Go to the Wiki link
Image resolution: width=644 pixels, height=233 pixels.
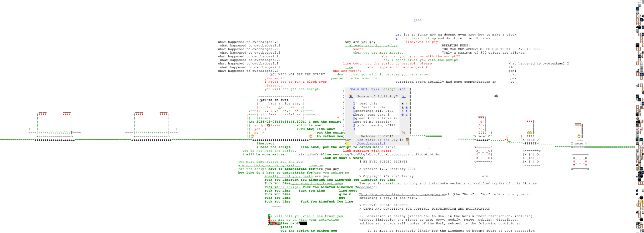point(375,89)
